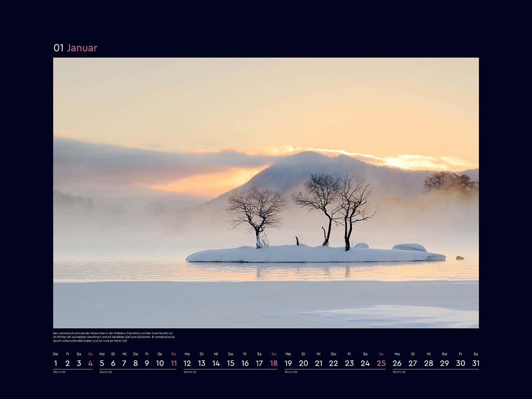Click the 'Mo' weekday label above date 12
Viewport: 532px width, 399px height.
coord(187,354)
